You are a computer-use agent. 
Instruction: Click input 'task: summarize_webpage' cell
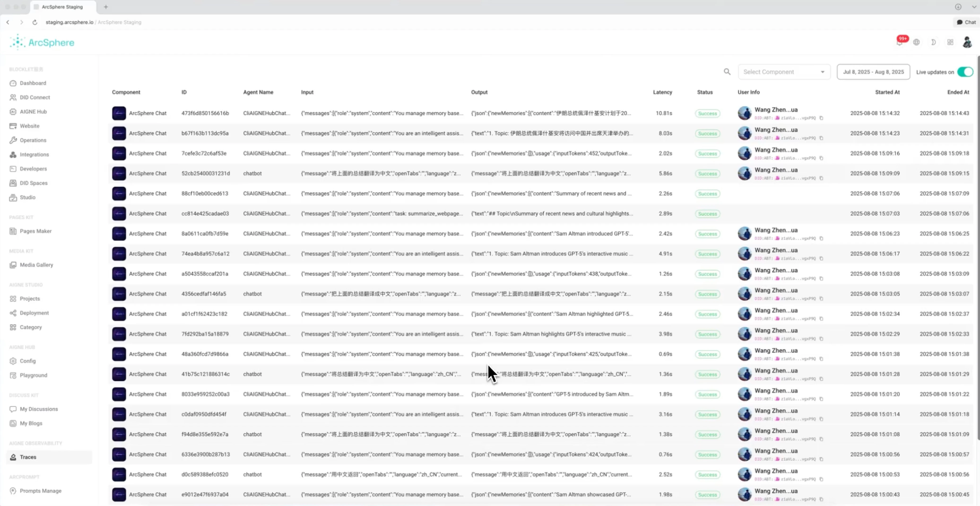(x=382, y=214)
